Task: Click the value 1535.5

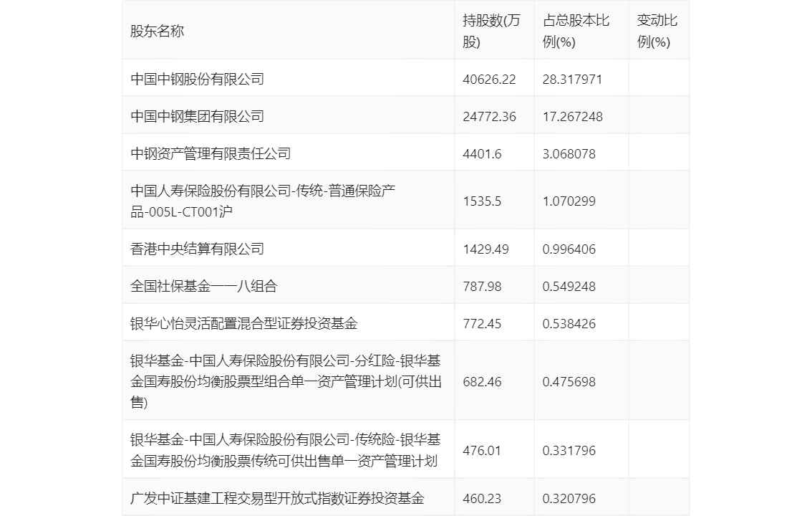Action: pyautogui.click(x=482, y=201)
